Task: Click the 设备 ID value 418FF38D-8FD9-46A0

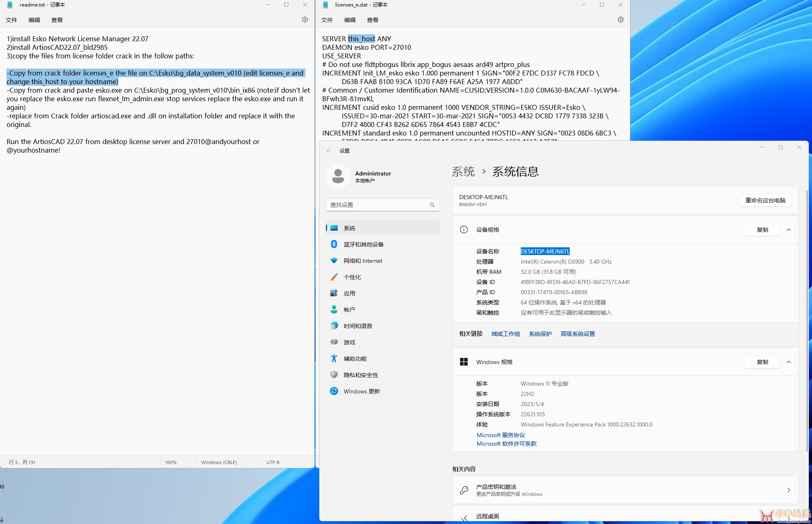Action: [575, 282]
